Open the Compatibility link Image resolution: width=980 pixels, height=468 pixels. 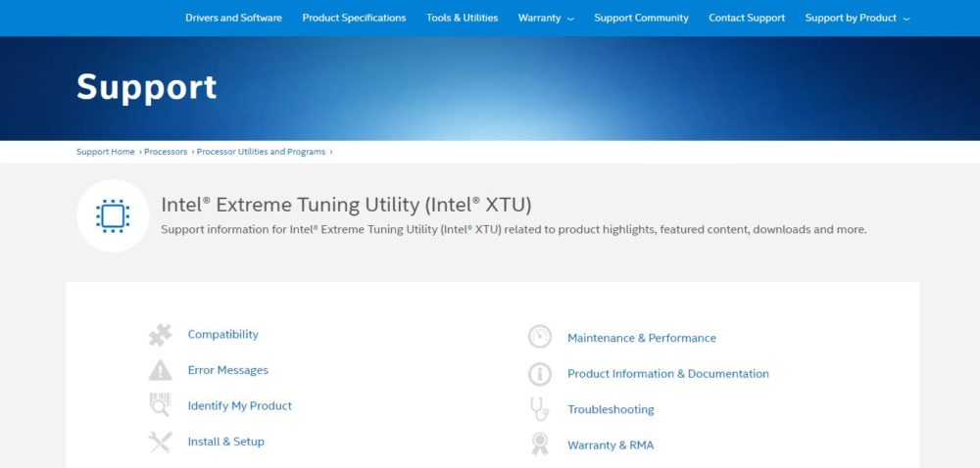tap(223, 335)
